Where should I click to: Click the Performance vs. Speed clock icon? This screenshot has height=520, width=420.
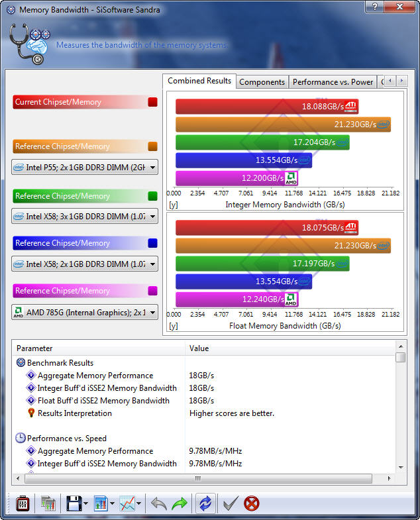click(21, 438)
